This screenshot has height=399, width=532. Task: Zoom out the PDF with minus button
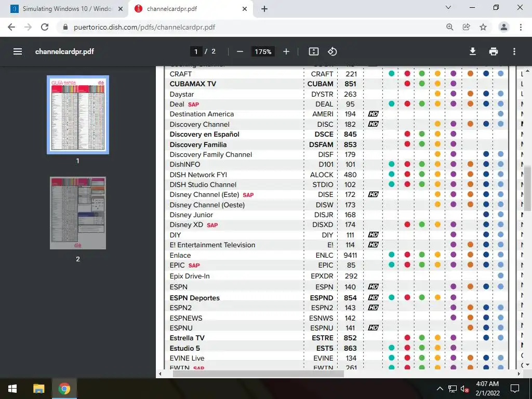click(x=240, y=51)
